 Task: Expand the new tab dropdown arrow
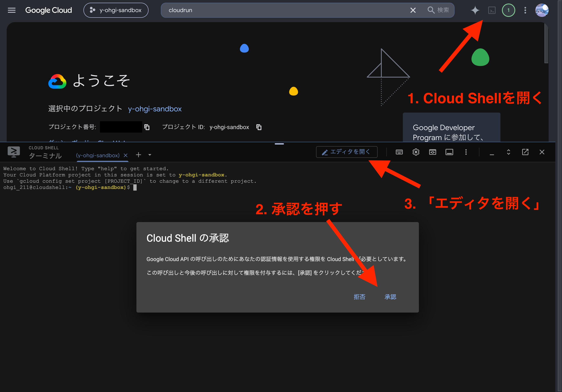[150, 155]
